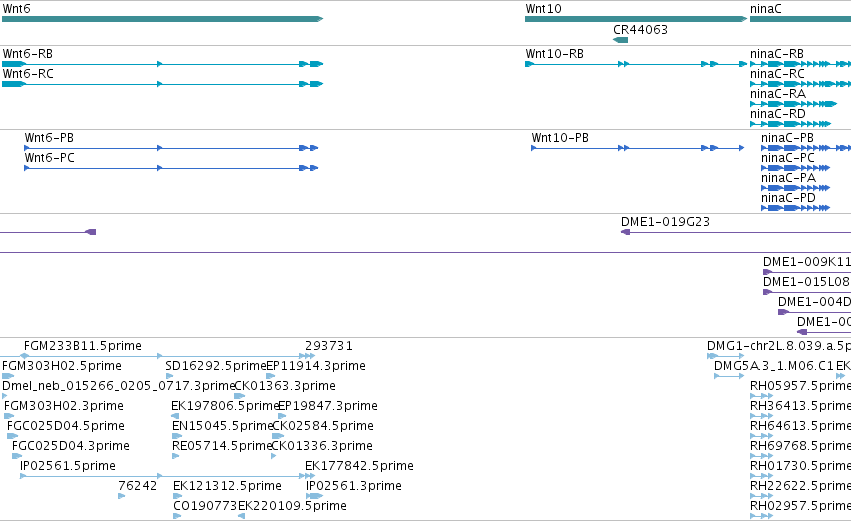Click EST label FGM233B11.5prime
This screenshot has width=851, height=521.
[82, 346]
